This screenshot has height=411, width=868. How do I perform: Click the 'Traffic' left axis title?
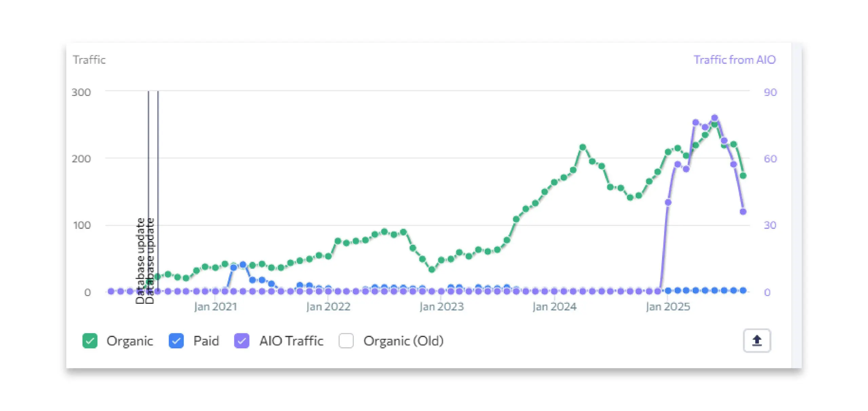tap(89, 60)
